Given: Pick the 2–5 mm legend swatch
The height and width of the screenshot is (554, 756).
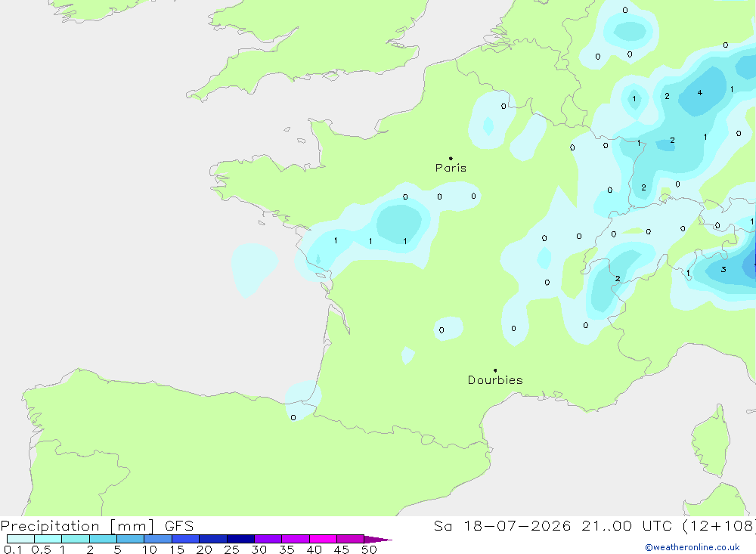Looking at the screenshot, I should tap(103, 539).
